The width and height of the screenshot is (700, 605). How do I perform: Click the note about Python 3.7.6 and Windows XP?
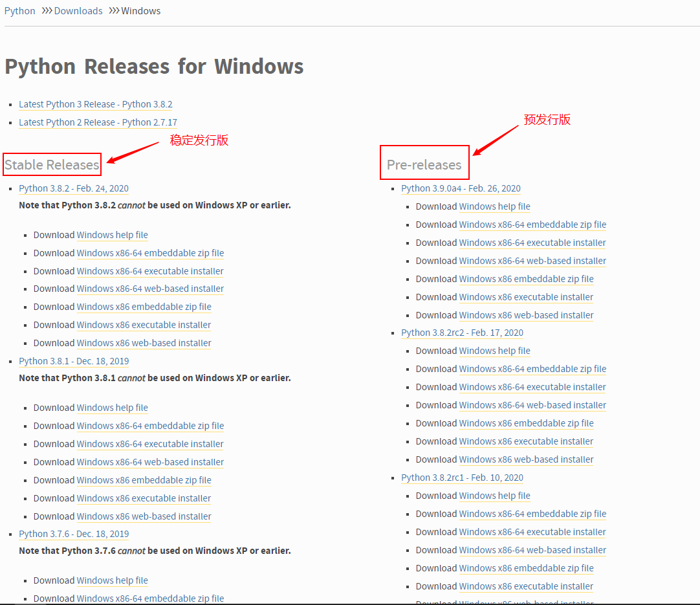coord(155,551)
